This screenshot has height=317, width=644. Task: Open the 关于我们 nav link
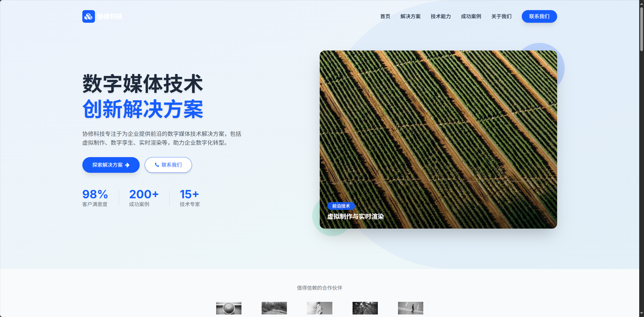501,16
